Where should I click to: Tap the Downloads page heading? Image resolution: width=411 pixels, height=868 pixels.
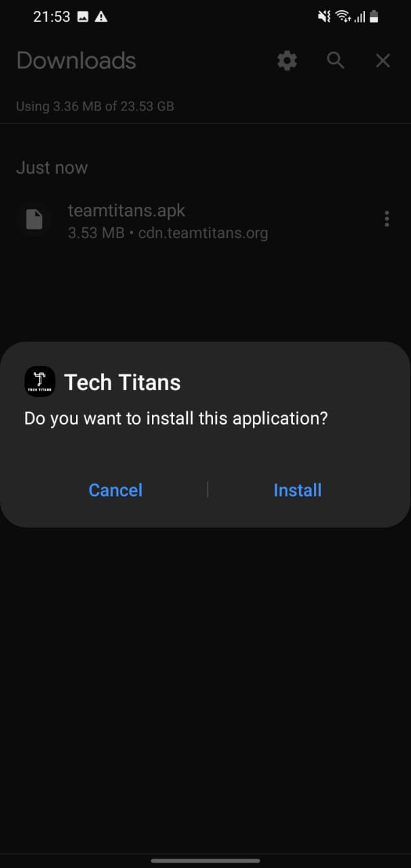pyautogui.click(x=76, y=61)
